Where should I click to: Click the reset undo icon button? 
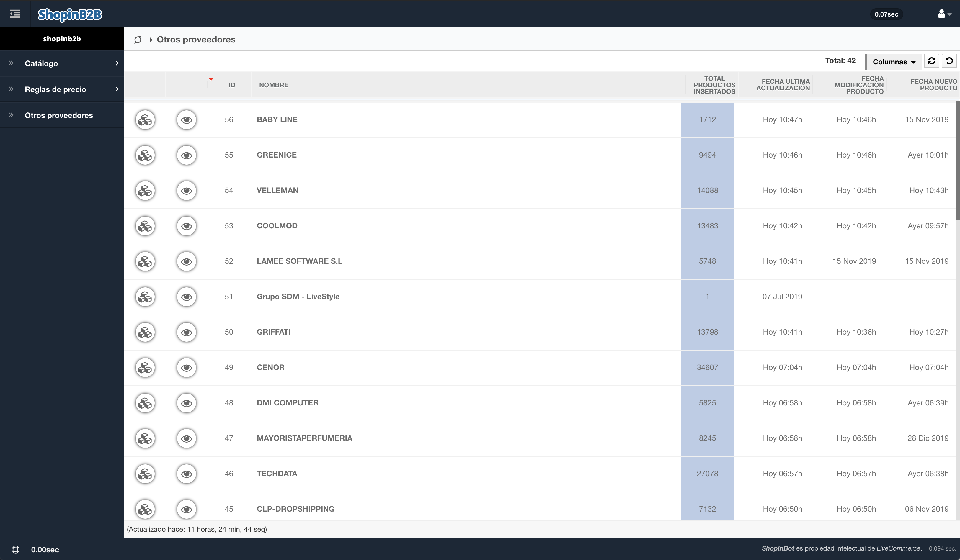pos(949,61)
